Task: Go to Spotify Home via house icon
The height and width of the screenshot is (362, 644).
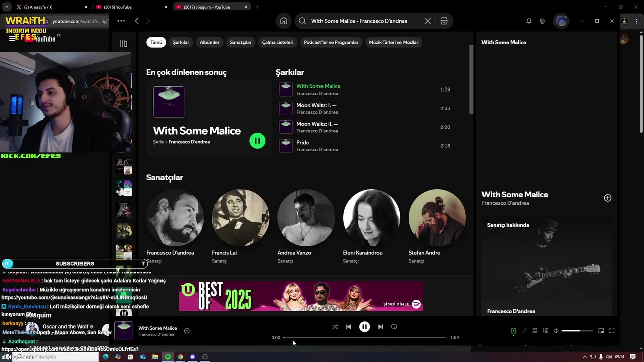Action: [x=284, y=21]
